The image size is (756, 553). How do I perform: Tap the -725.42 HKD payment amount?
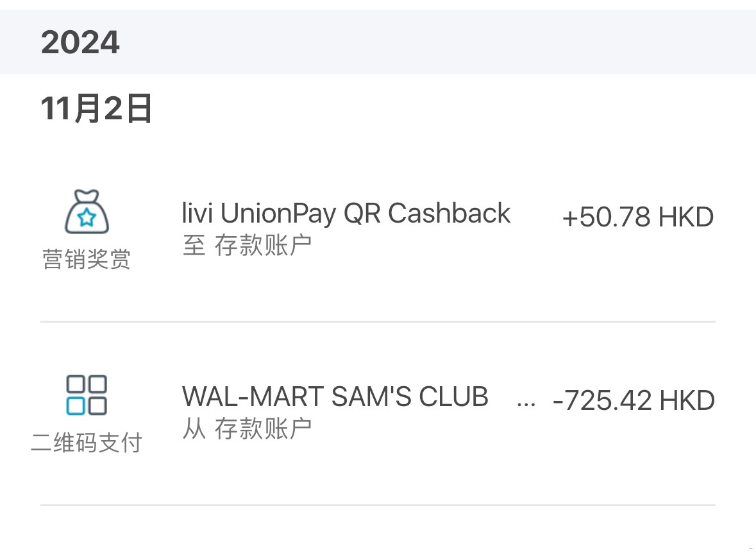pos(634,400)
